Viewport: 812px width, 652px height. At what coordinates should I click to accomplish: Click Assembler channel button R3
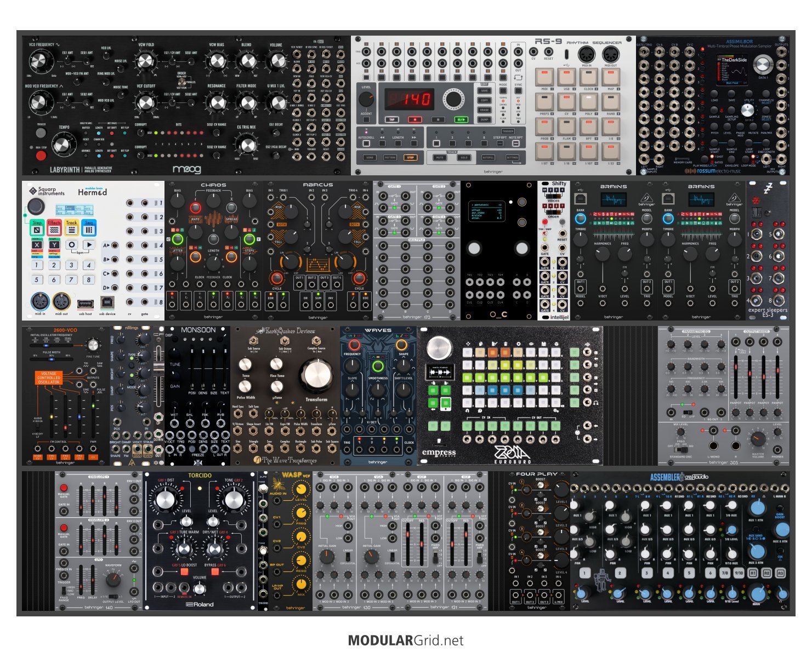coord(780,573)
